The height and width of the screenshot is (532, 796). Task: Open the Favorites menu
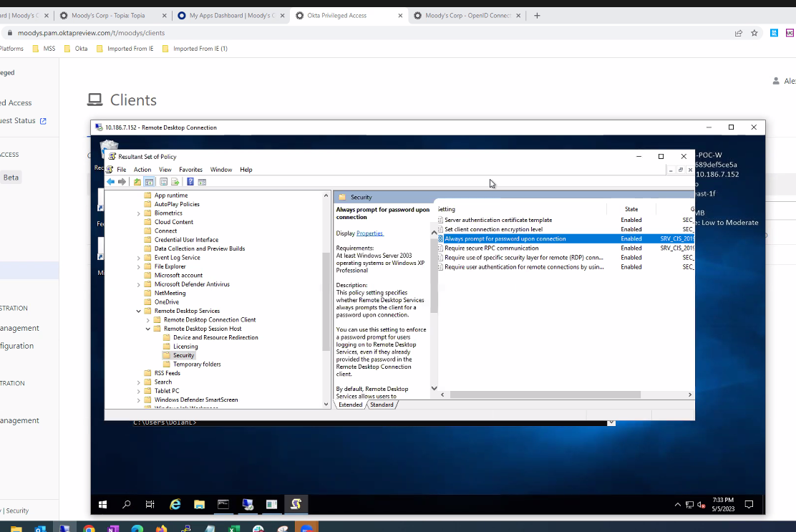pos(190,170)
